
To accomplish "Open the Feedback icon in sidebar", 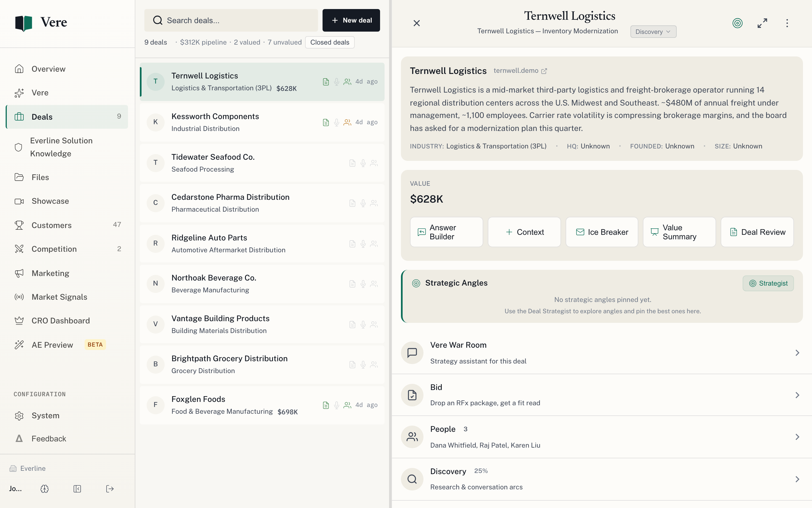I will click(x=19, y=439).
